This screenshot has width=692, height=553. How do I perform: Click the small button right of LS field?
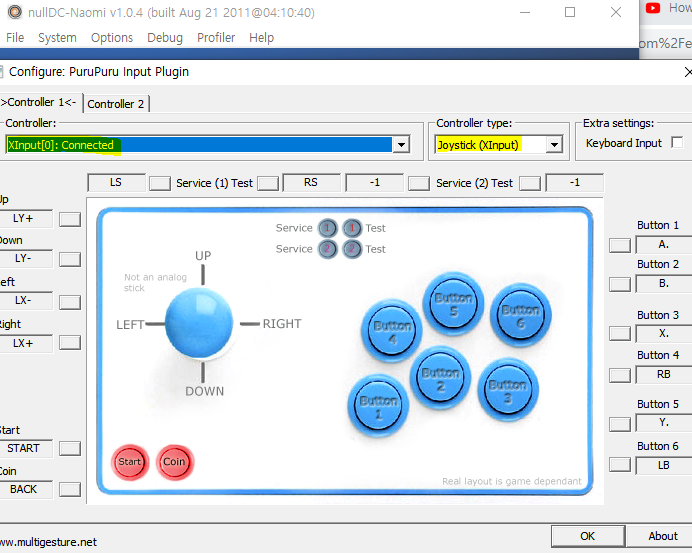(160, 184)
